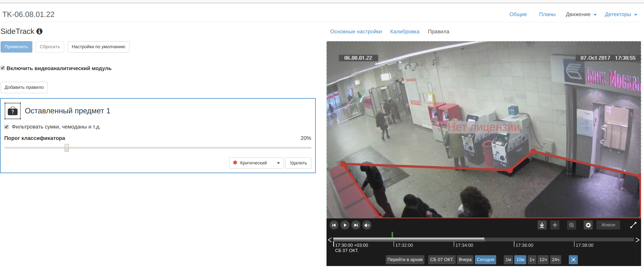Click the timeline scrub bar

(x=483, y=239)
